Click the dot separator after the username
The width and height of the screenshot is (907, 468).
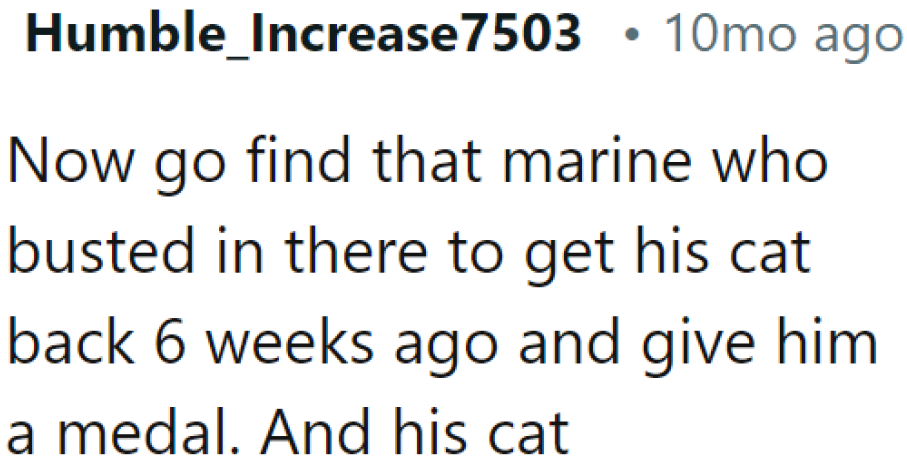pos(630,37)
